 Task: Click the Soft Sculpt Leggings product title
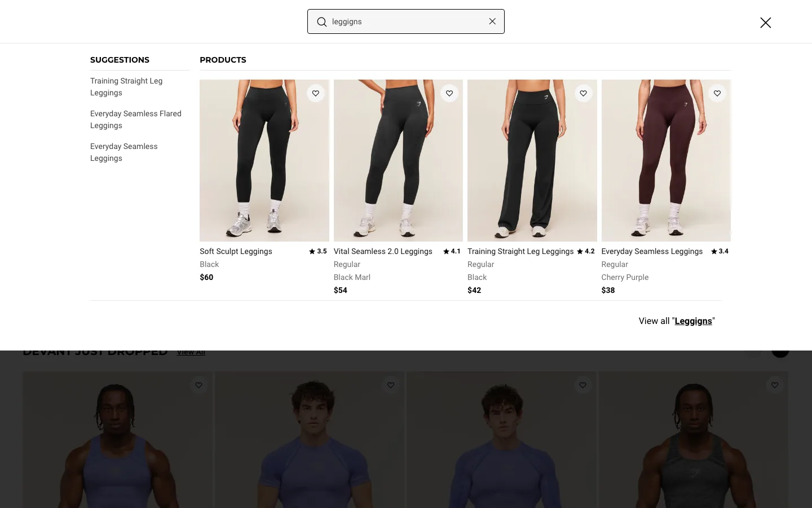pyautogui.click(x=236, y=252)
